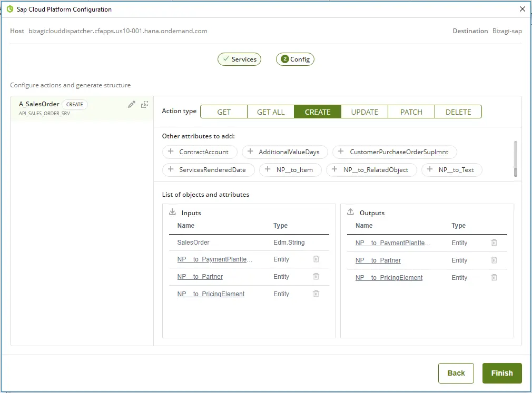Screen dimensions: 532x393
Task: Select DELETE action type
Action: click(x=458, y=112)
